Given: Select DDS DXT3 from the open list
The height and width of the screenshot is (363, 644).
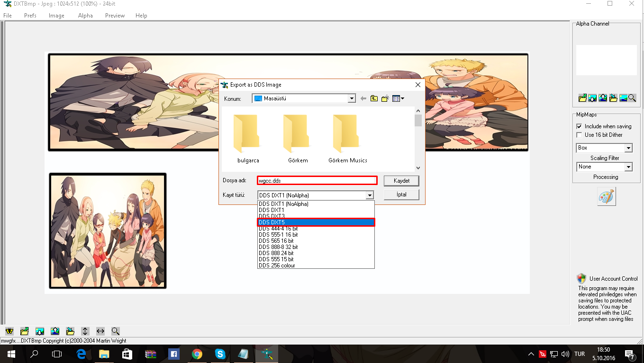Looking at the screenshot, I should [316, 216].
